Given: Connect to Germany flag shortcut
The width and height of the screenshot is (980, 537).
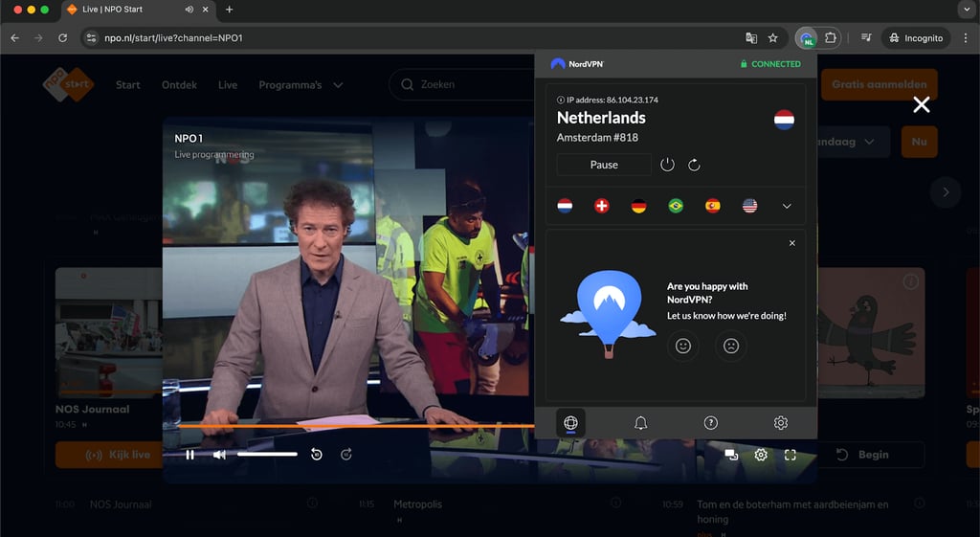Looking at the screenshot, I should 638,206.
